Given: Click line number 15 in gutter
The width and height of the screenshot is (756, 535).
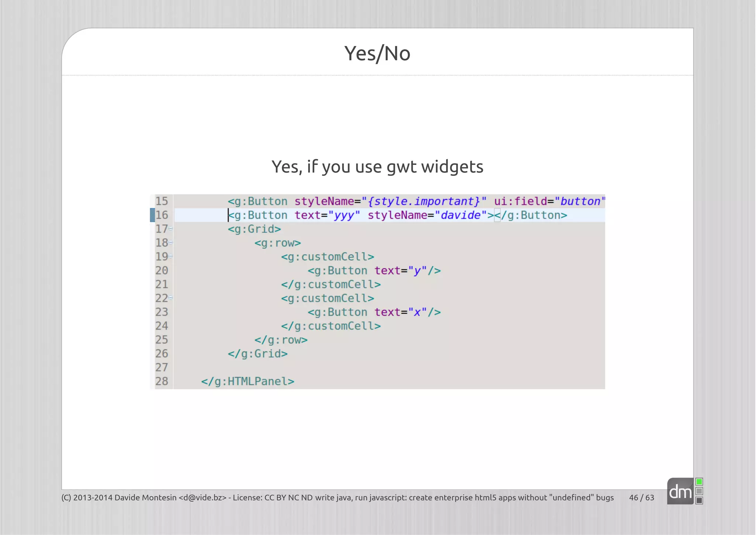Looking at the screenshot, I should pos(162,201).
